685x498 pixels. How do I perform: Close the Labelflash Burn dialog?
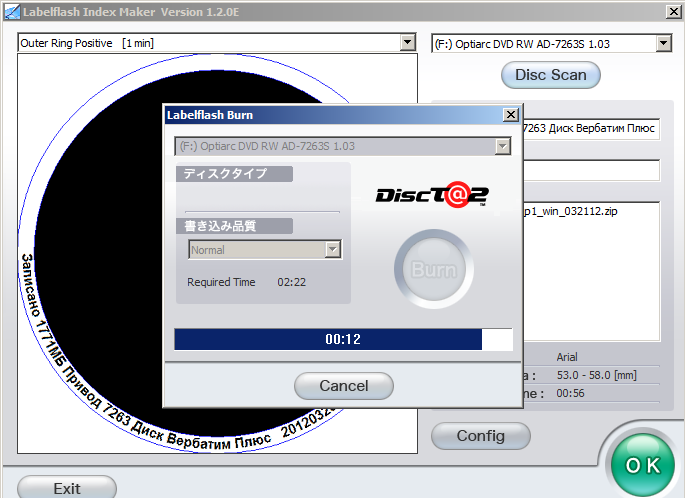point(510,115)
